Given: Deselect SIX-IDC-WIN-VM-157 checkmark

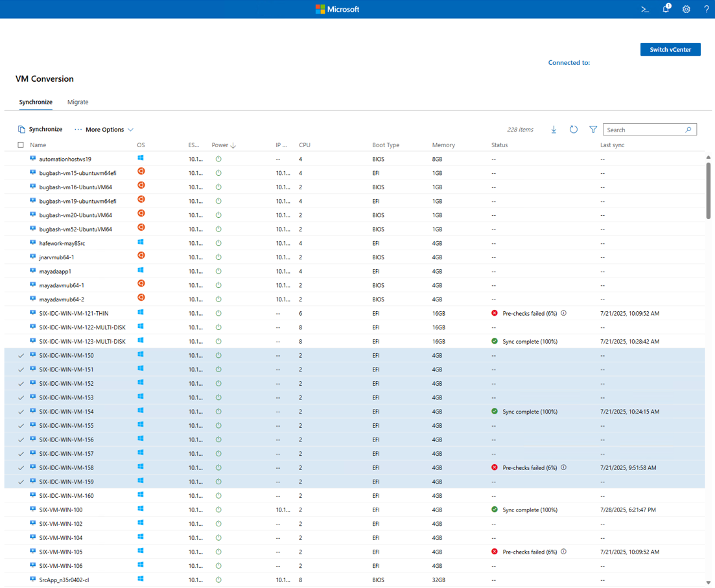Looking at the screenshot, I should (x=21, y=454).
